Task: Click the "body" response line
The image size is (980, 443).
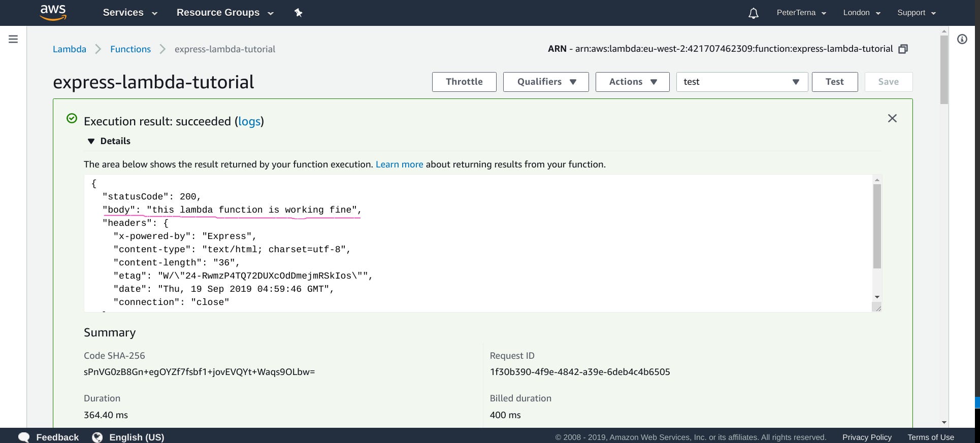Action: pyautogui.click(x=232, y=210)
